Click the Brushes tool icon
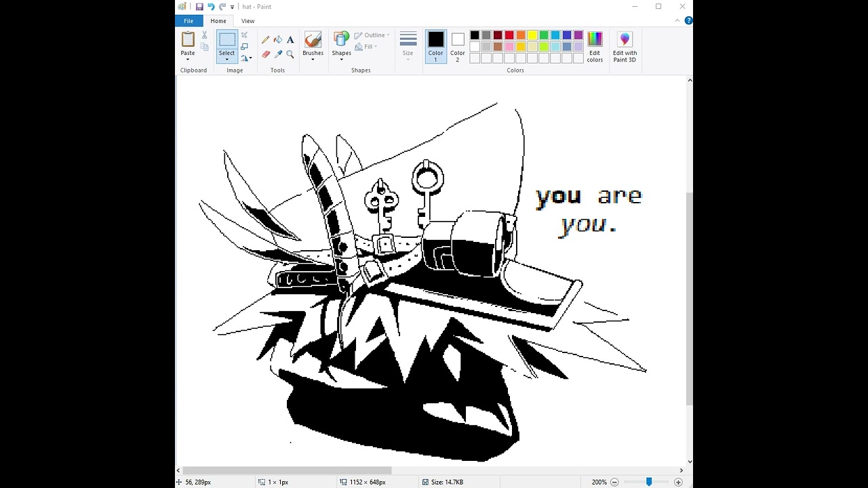 click(313, 39)
